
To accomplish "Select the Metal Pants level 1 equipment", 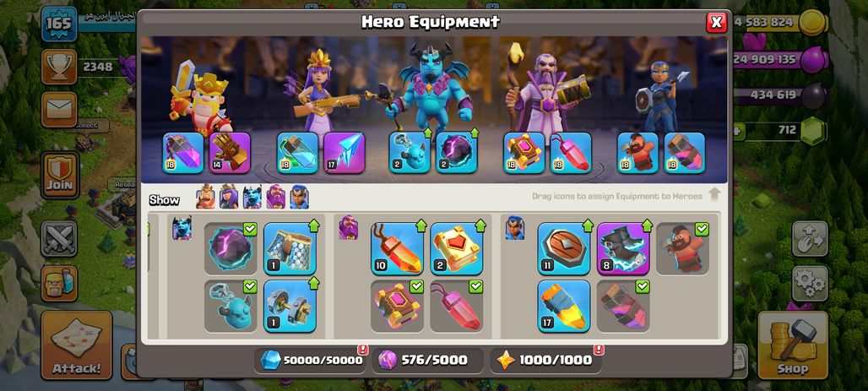I will pyautogui.click(x=290, y=248).
